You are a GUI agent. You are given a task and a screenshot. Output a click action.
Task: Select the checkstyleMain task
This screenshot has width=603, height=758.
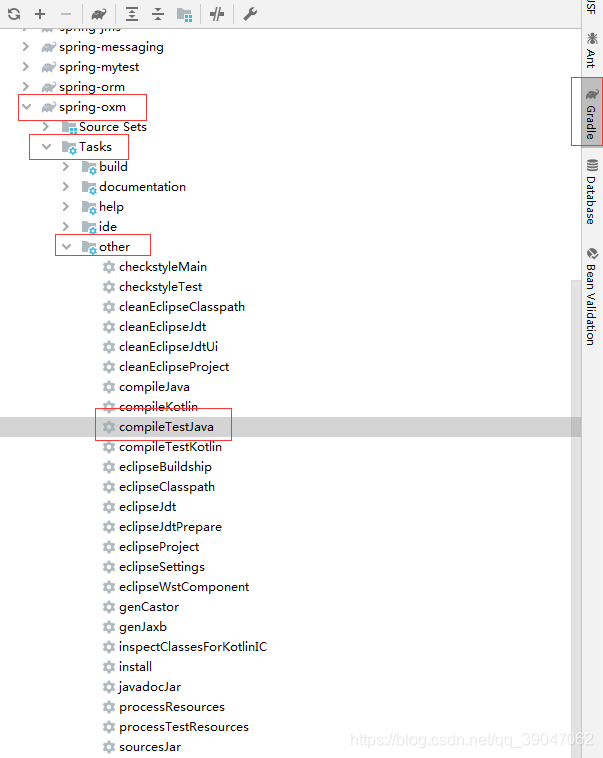[163, 267]
